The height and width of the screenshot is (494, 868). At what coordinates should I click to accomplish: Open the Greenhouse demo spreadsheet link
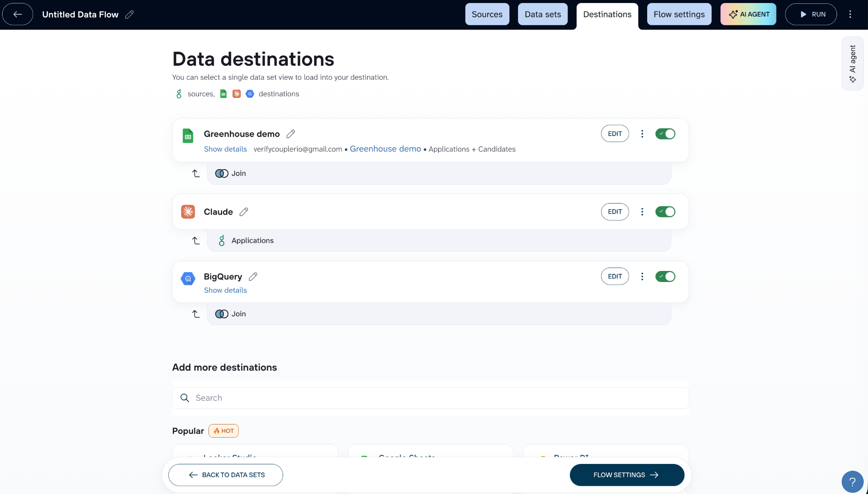pos(385,149)
